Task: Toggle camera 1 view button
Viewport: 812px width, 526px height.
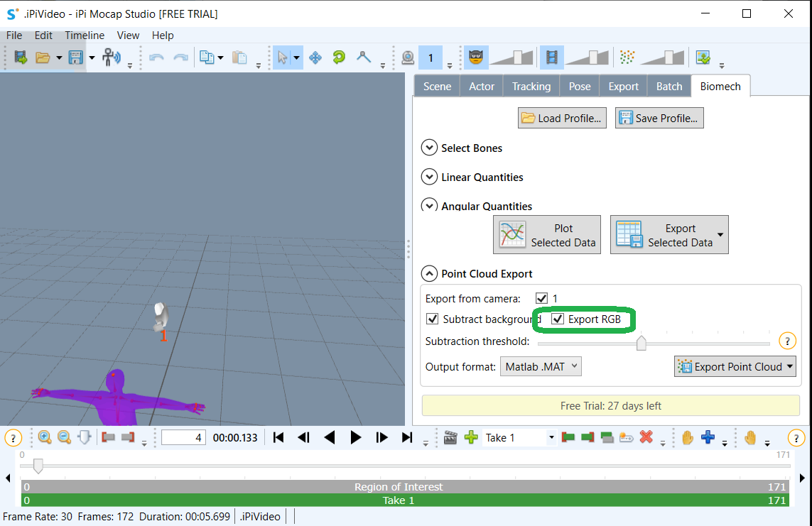Action: click(x=431, y=57)
